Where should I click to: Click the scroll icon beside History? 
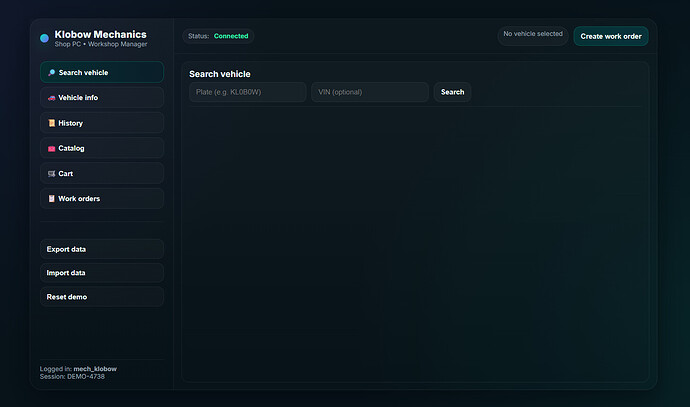coord(51,123)
